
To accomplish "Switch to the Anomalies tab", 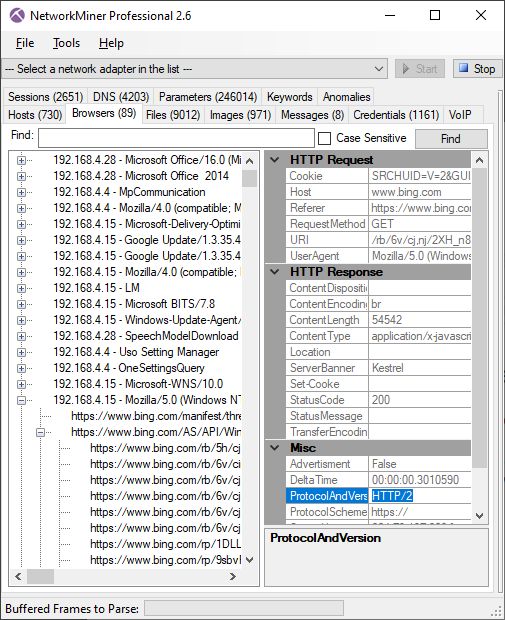I will pos(346,97).
